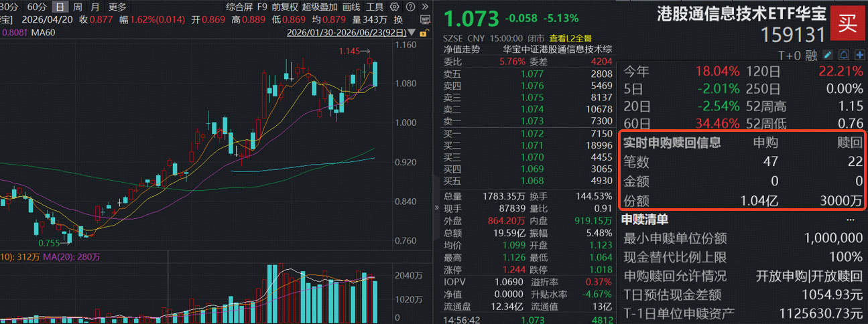Open 查看L2全景 link
This screenshot has width=868, height=324.
coord(570,39)
